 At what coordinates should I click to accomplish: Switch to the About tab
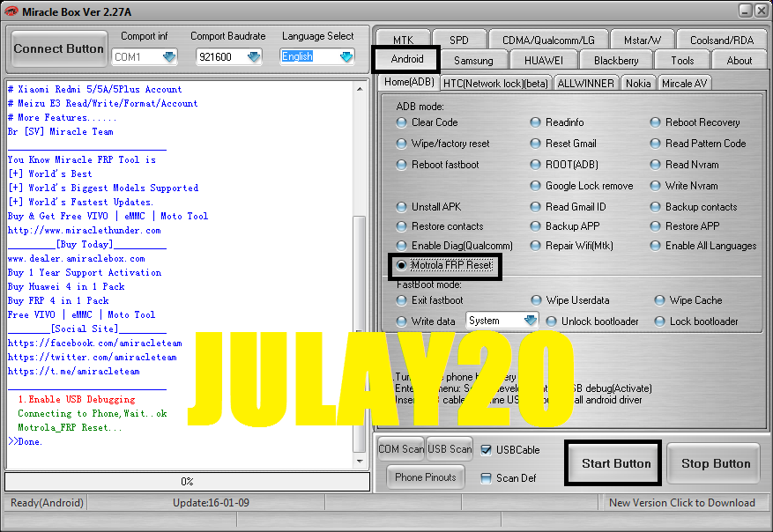point(739,61)
